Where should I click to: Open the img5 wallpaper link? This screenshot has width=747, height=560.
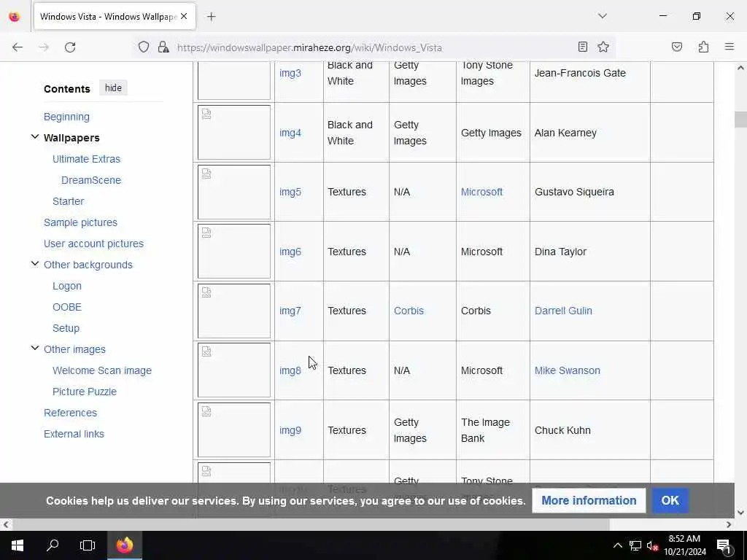tap(290, 192)
